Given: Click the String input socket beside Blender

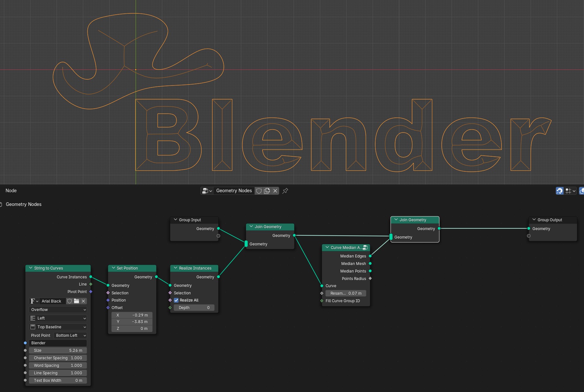Looking at the screenshot, I should (25, 343).
